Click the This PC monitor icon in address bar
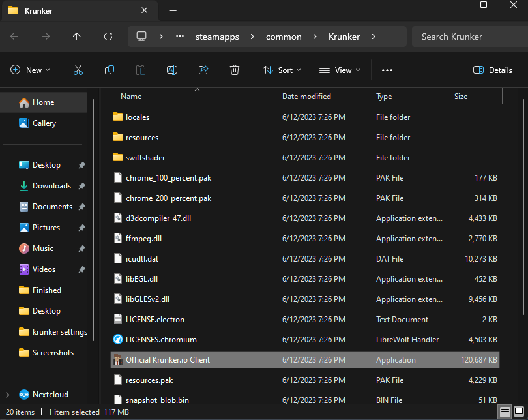This screenshot has width=528, height=420. (141, 37)
